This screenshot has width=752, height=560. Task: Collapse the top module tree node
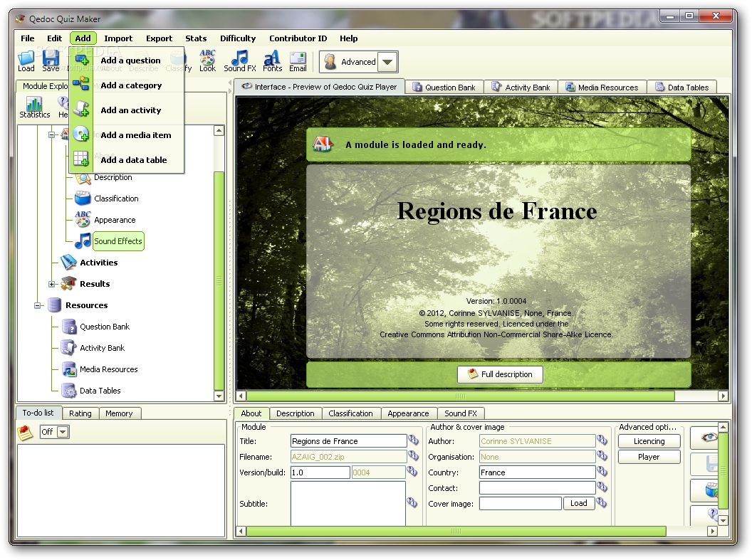(x=52, y=134)
